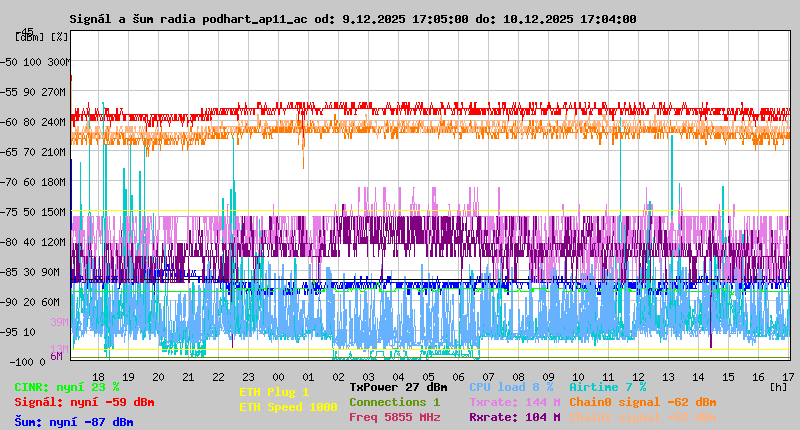Select the ETH Speed 1000 legend label

click(x=288, y=407)
